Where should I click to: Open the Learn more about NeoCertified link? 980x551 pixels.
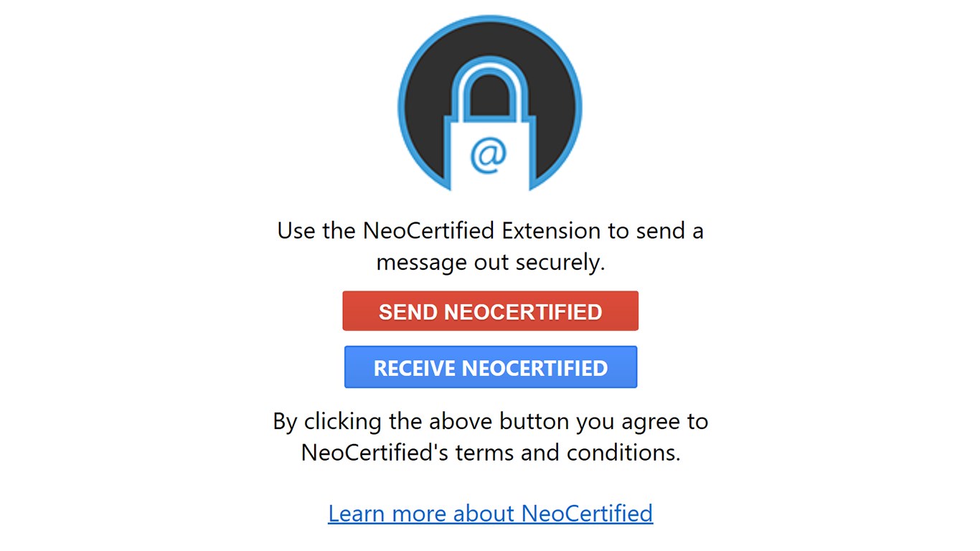tap(490, 513)
